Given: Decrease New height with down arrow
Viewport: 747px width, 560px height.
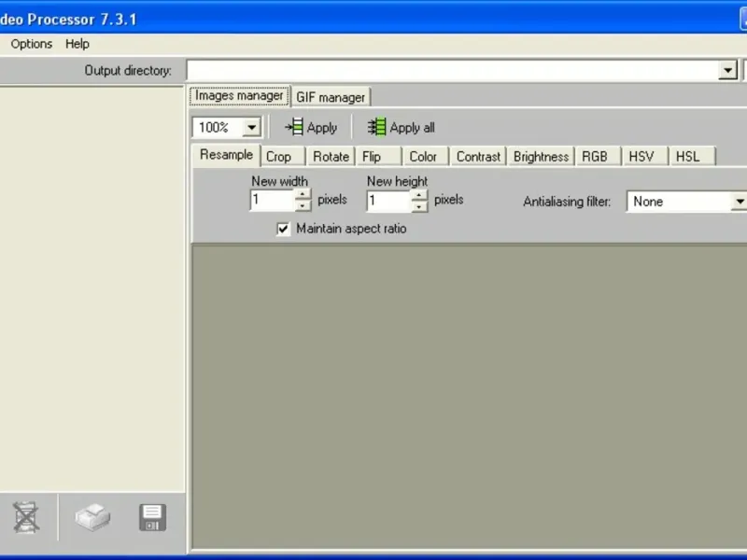Looking at the screenshot, I should 418,206.
